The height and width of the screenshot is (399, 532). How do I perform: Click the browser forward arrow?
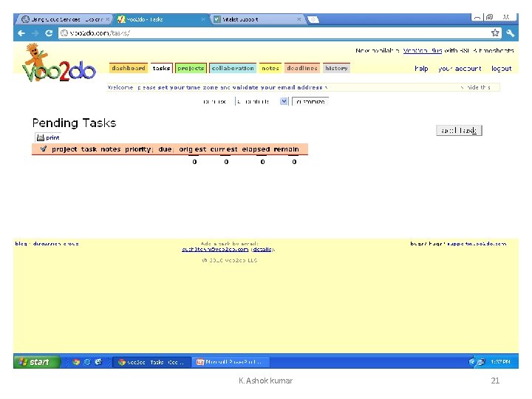coord(35,33)
